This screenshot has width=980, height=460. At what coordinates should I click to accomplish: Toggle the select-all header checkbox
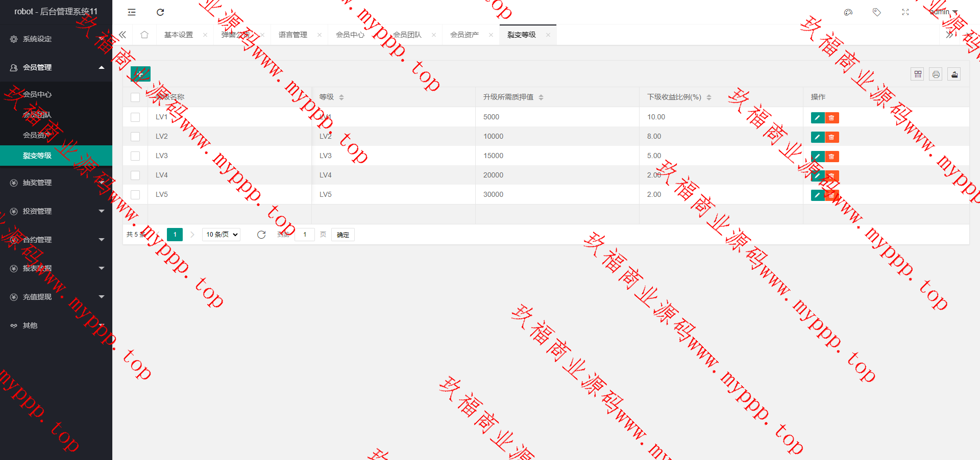tap(135, 97)
